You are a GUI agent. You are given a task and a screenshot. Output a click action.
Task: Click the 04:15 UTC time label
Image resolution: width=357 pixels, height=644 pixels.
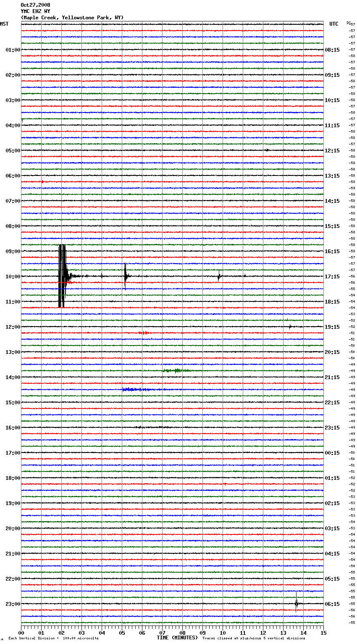click(332, 554)
